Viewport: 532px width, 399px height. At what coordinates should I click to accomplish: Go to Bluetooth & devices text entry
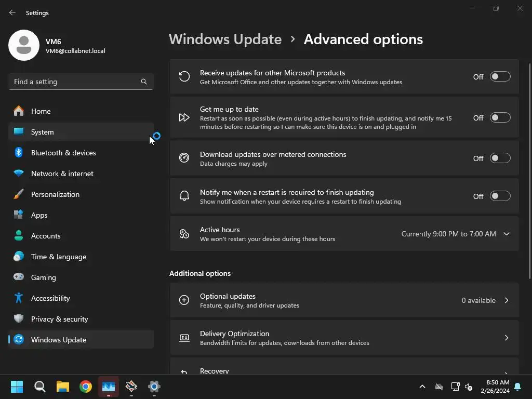[x=63, y=153]
